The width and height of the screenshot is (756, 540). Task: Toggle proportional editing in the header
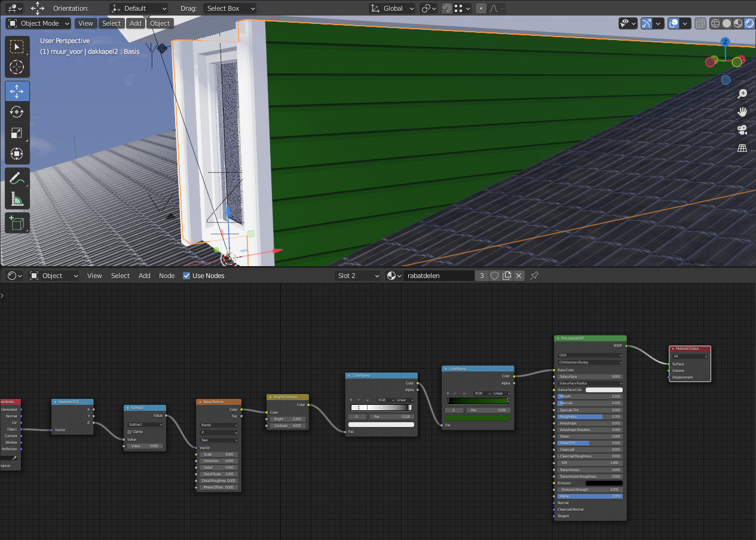tap(481, 8)
